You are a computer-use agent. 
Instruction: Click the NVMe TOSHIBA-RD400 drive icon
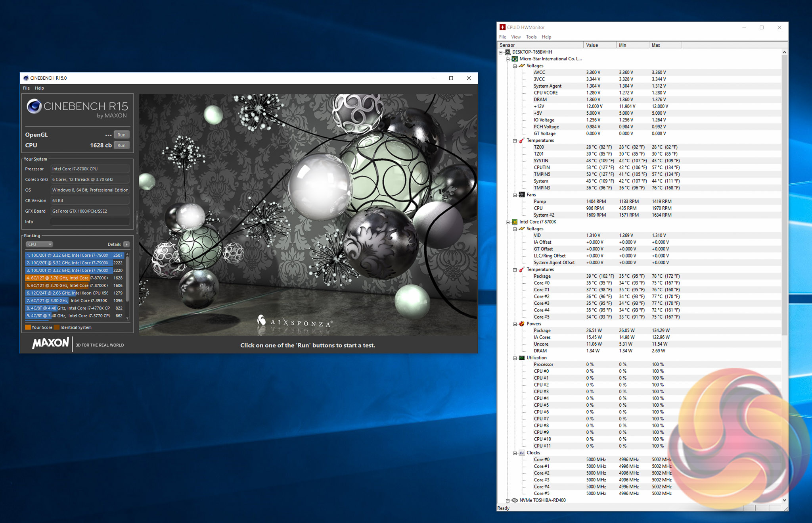point(515,500)
